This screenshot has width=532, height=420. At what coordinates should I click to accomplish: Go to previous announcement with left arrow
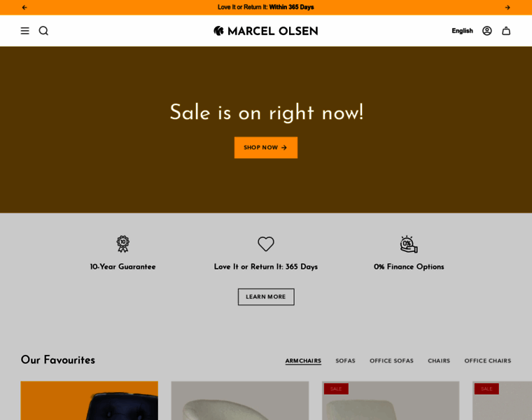(x=24, y=8)
